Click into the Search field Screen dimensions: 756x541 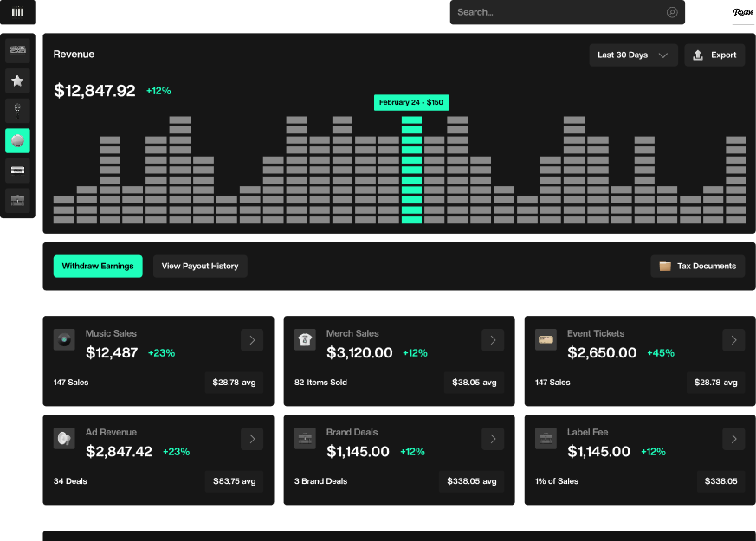tap(567, 12)
